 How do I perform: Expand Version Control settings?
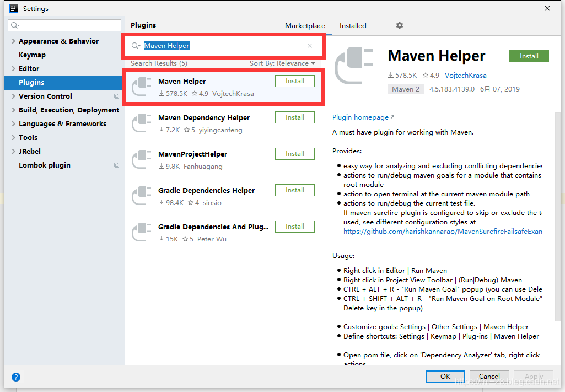point(13,96)
